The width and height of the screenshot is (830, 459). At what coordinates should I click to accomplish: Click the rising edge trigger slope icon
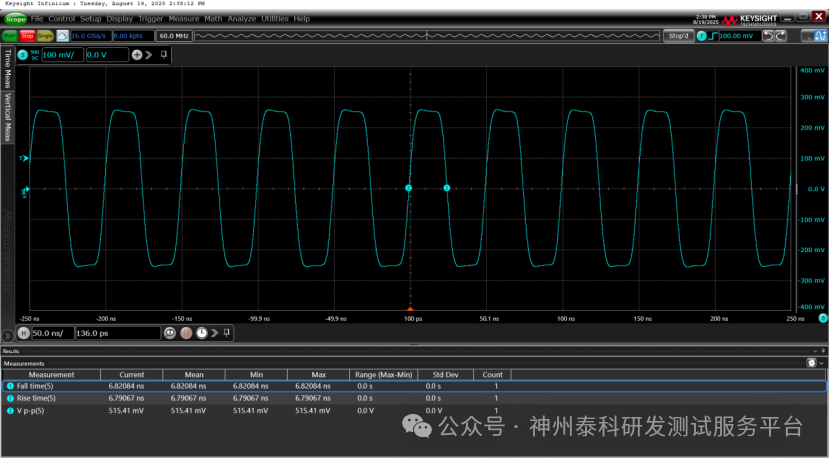[712, 35]
